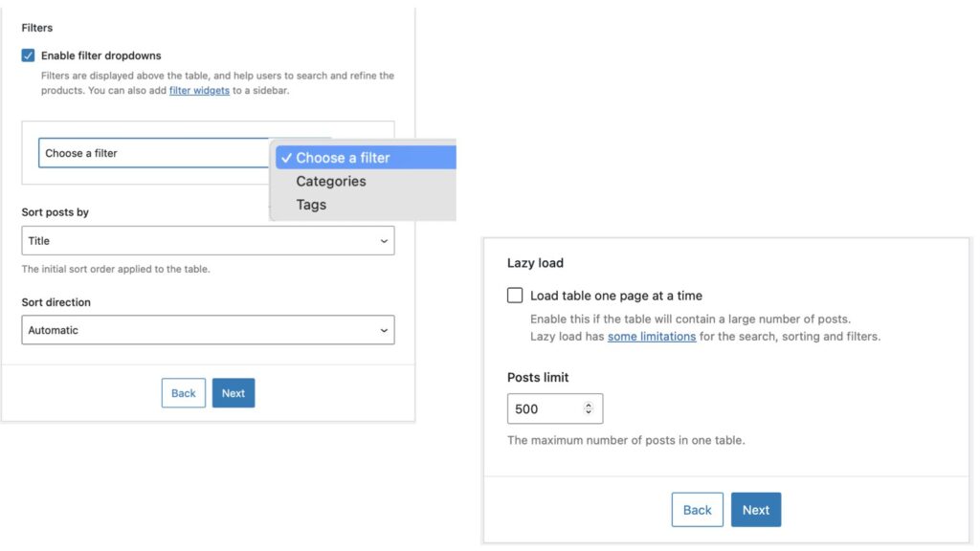Expand the Sort direction Automatic dropdown

click(207, 330)
